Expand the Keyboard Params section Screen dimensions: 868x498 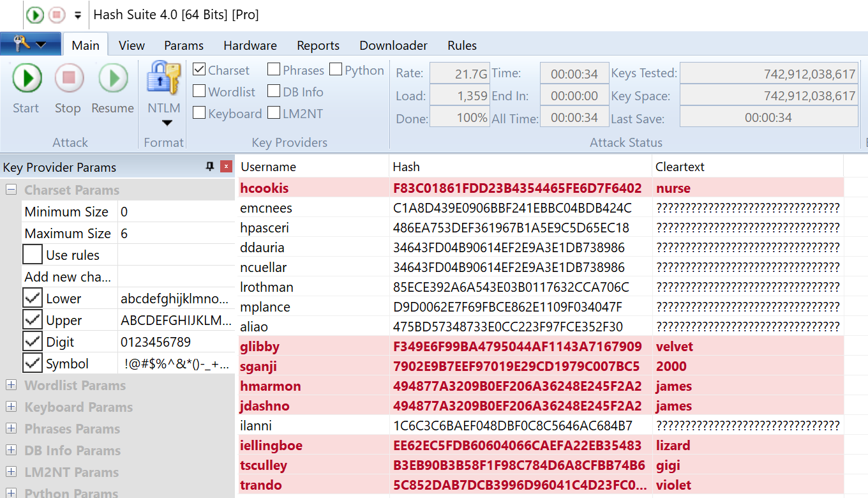pyautogui.click(x=11, y=407)
